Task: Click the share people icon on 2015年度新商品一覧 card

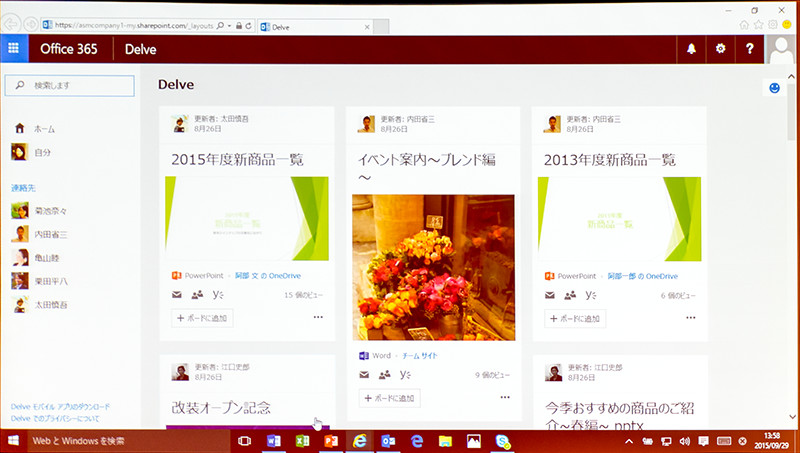Action: tap(197, 294)
